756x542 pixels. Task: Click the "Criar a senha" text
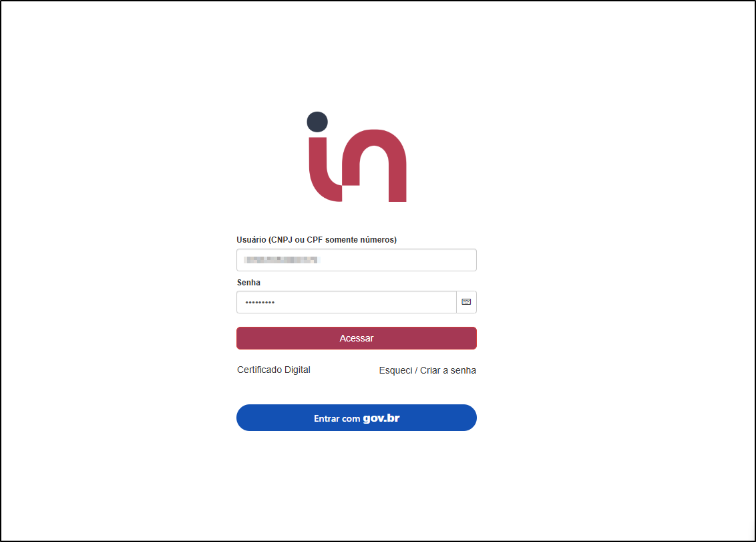448,370
